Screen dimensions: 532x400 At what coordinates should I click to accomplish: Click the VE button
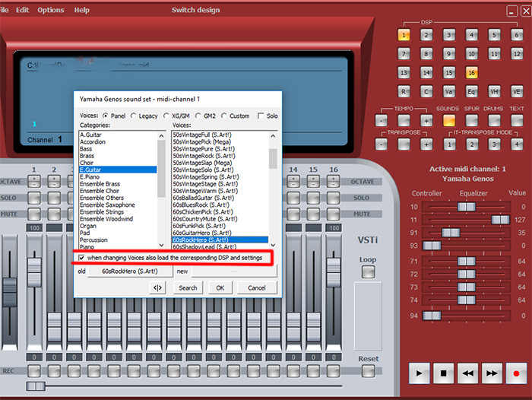point(517,91)
